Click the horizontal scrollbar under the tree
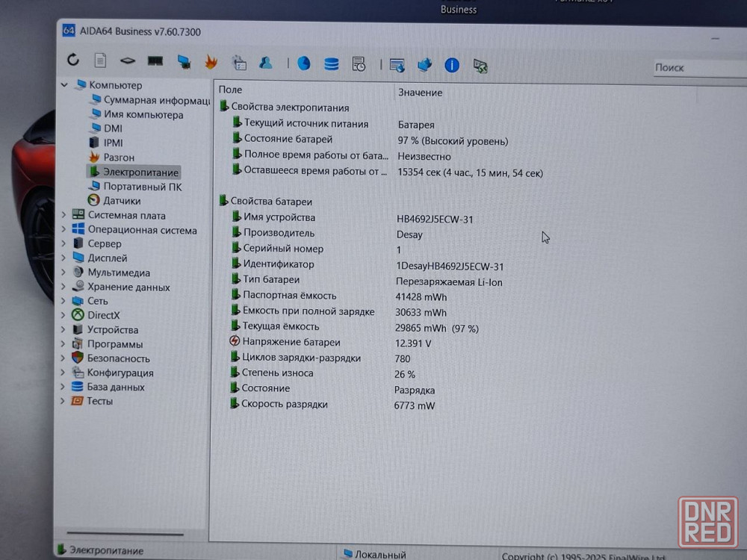 pyautogui.click(x=125, y=534)
